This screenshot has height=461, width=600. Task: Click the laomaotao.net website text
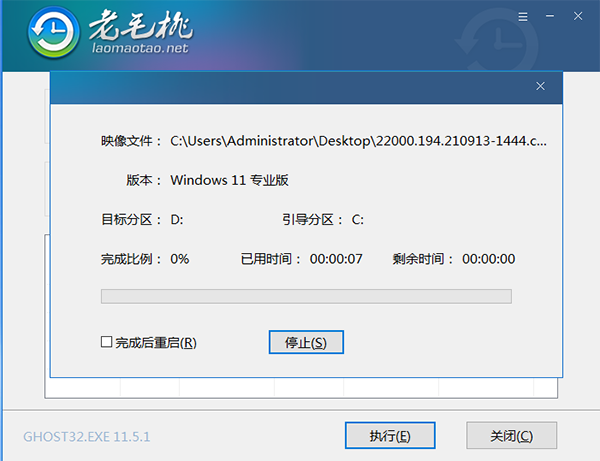140,48
